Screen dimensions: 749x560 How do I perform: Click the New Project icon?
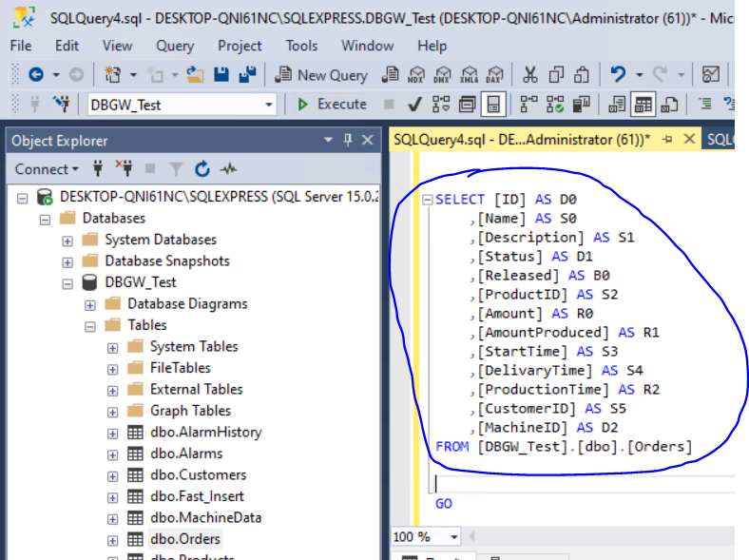coord(113,74)
